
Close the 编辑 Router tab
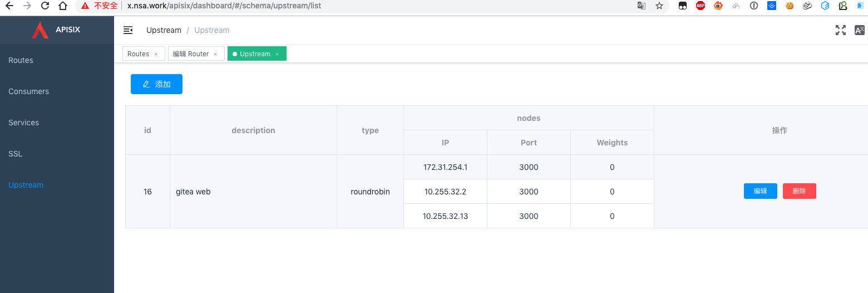tap(215, 54)
